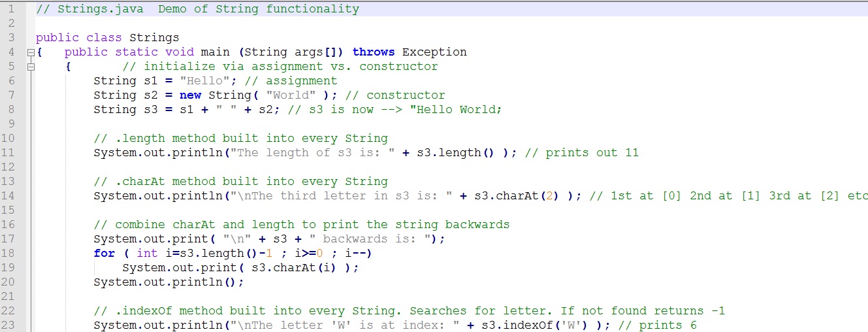868x332 pixels.
Task: Click the "Exception" word on line 4
Action: coord(434,52)
